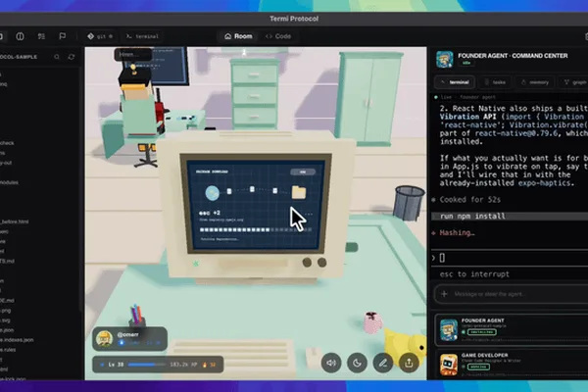Select the tasks tab in Command Center
This screenshot has height=392, width=588.
(495, 82)
